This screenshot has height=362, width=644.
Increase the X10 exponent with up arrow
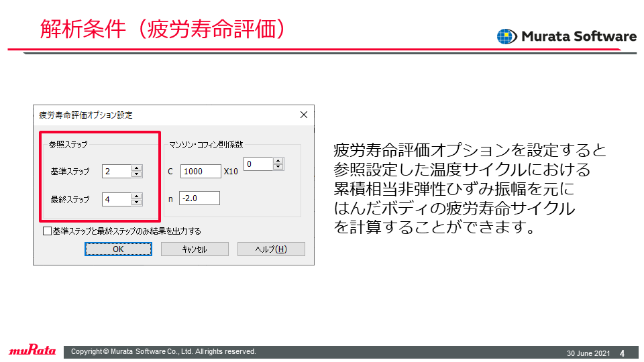(278, 160)
